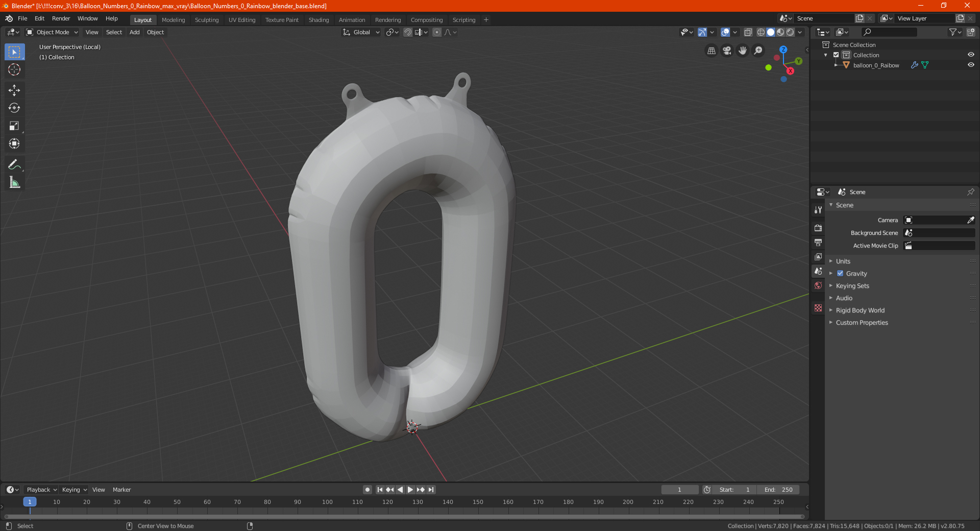
Task: Switch to the Sculpting workspace tab
Action: pyautogui.click(x=207, y=20)
